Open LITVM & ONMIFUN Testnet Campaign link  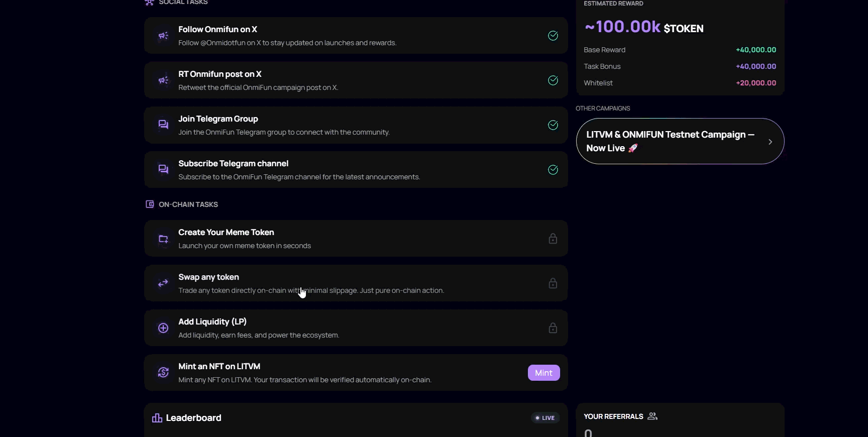pos(670,141)
